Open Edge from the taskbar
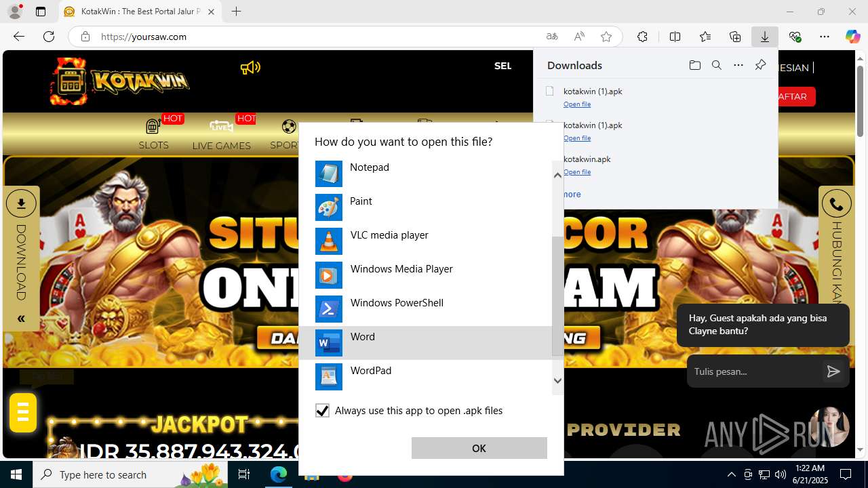 pyautogui.click(x=279, y=474)
